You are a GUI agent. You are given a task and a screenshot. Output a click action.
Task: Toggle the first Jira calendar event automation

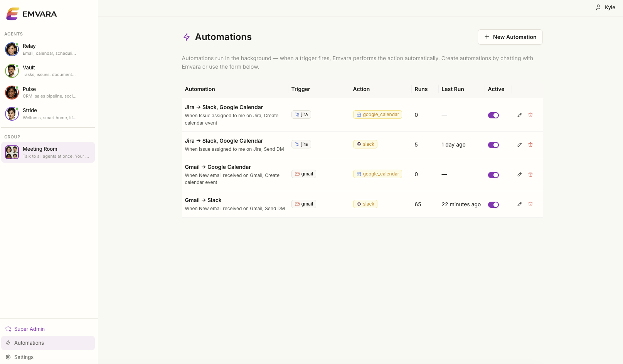(x=493, y=115)
